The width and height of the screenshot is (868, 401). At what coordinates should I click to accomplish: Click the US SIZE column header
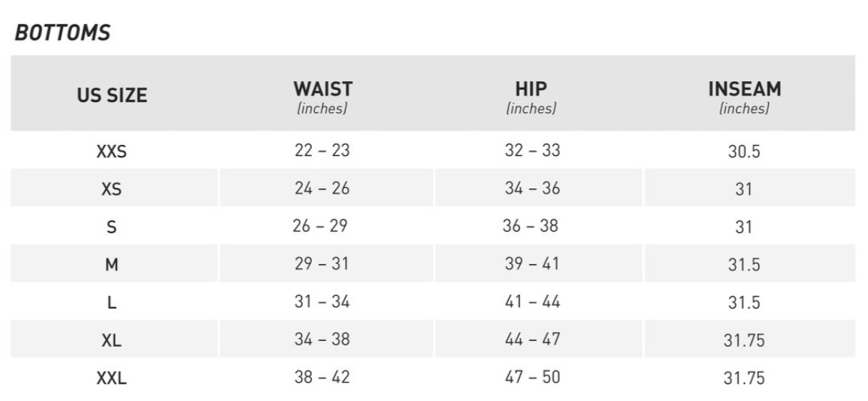point(112,96)
